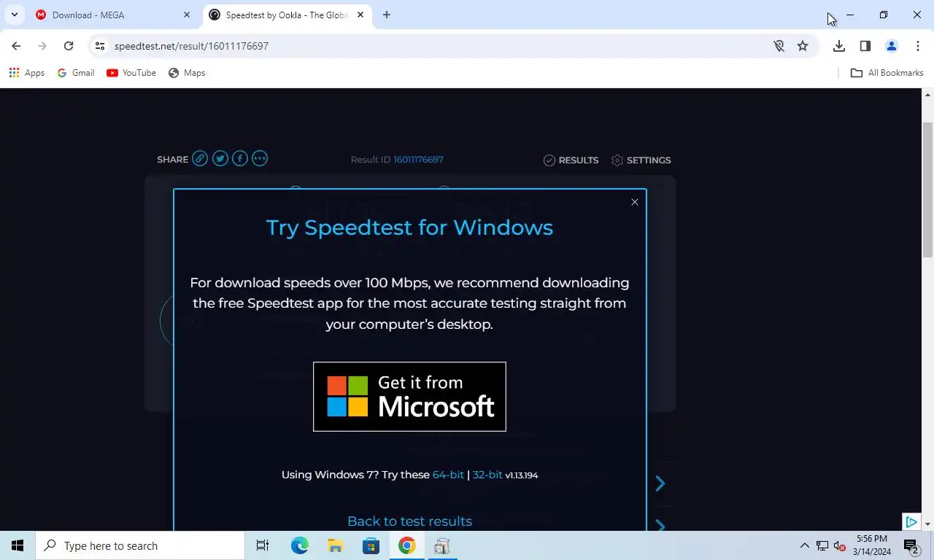Viewport: 934px width, 560px height.
Task: Copy result link via share link icon
Action: pos(200,158)
